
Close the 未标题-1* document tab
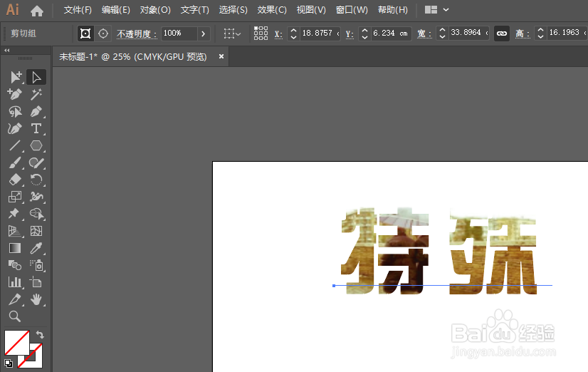pos(221,56)
